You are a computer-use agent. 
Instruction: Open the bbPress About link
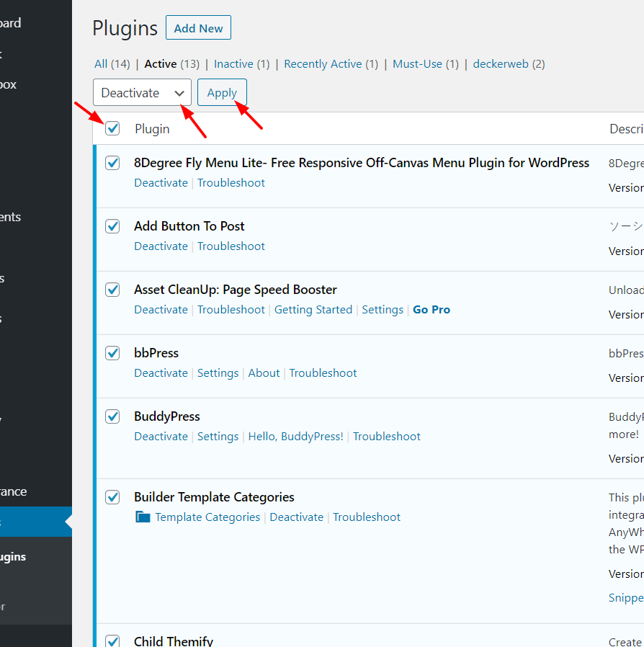click(264, 373)
